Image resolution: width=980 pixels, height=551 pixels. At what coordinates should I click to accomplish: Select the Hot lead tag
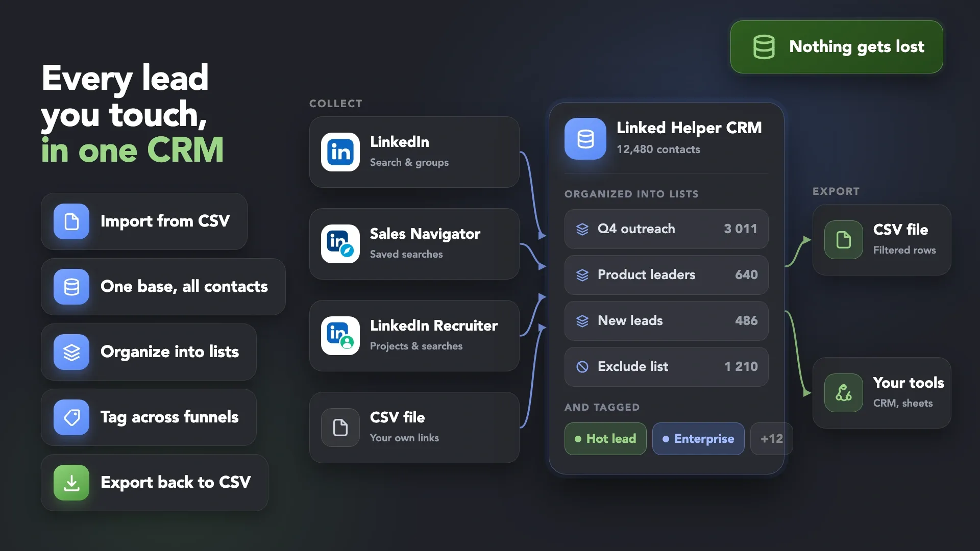coord(605,439)
